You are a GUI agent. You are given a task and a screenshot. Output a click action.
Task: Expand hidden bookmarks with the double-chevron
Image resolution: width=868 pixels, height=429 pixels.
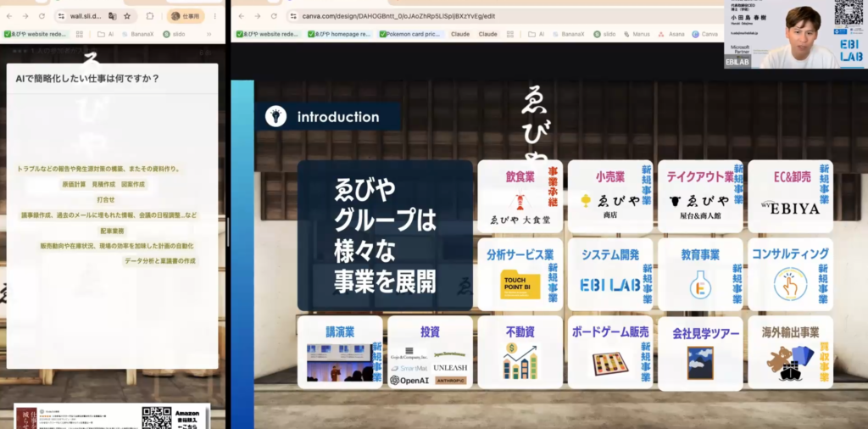point(209,34)
